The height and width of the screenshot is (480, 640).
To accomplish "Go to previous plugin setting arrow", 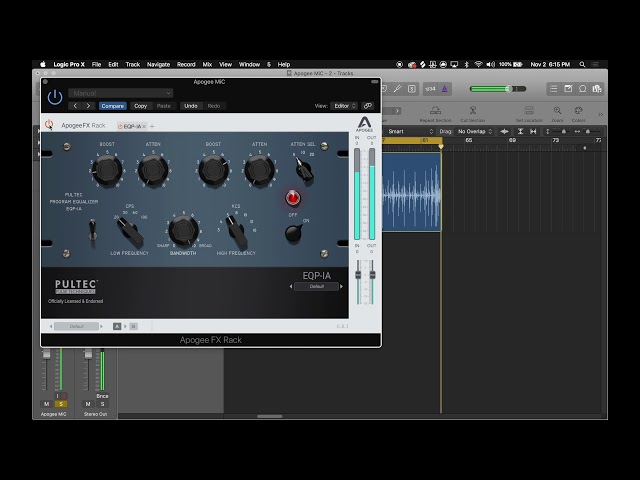I will pos(75,106).
